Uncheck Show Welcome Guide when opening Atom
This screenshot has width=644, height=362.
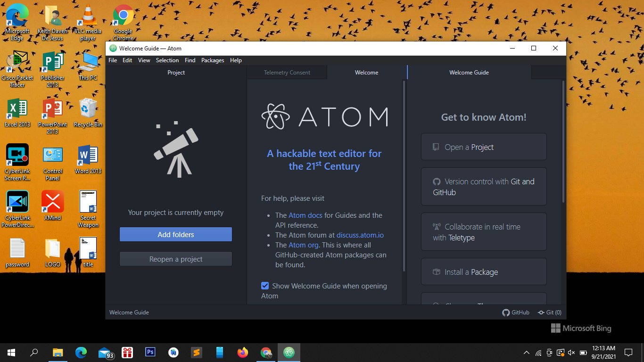tap(265, 286)
